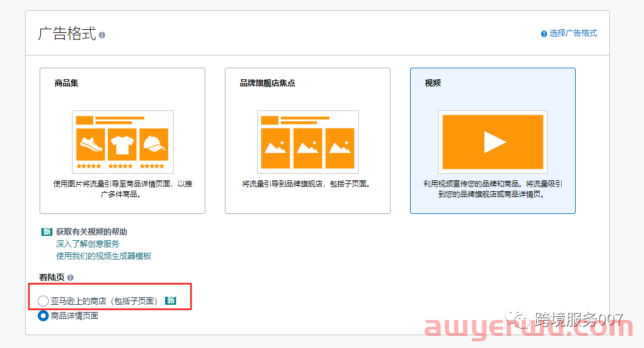This screenshot has width=644, height=348.
Task: Click the info icon beside 着陆页
Action: tap(70, 278)
